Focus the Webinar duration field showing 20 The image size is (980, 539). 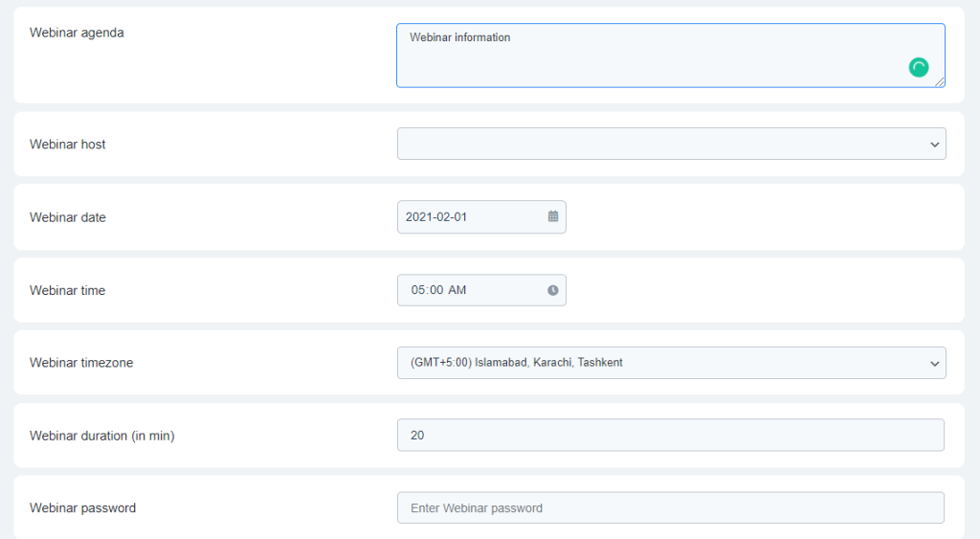tap(670, 436)
